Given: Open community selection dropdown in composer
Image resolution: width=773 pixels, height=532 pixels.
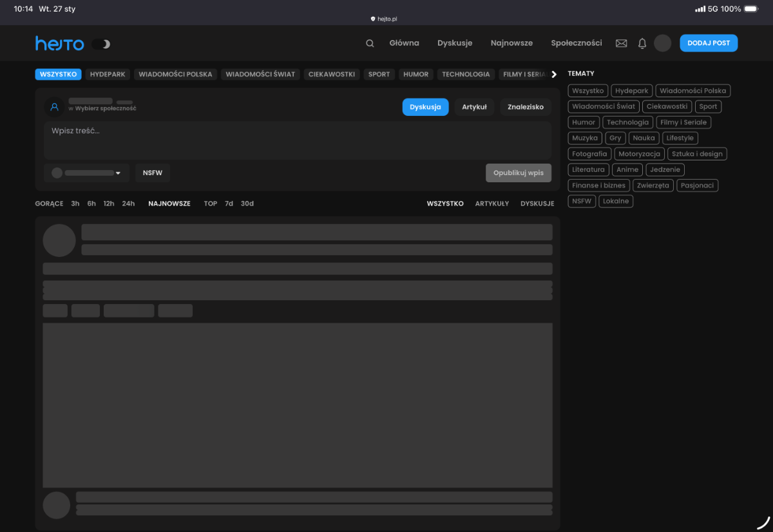Looking at the screenshot, I should [87, 173].
